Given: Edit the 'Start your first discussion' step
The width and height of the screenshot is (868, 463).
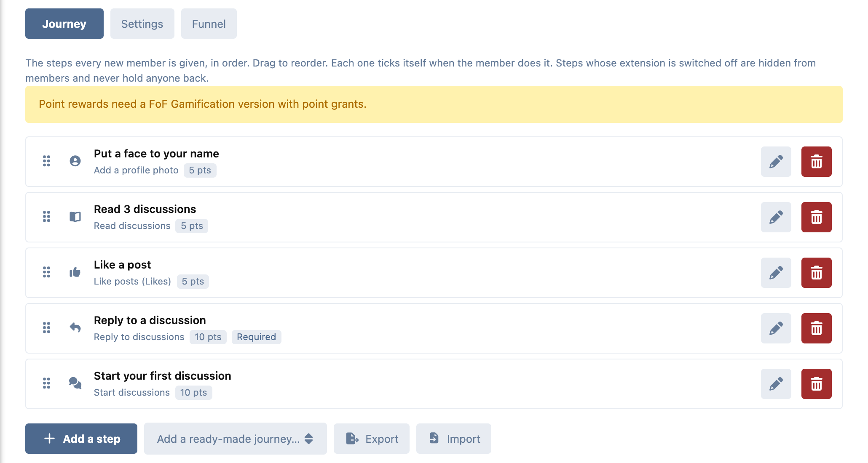Looking at the screenshot, I should tap(776, 384).
